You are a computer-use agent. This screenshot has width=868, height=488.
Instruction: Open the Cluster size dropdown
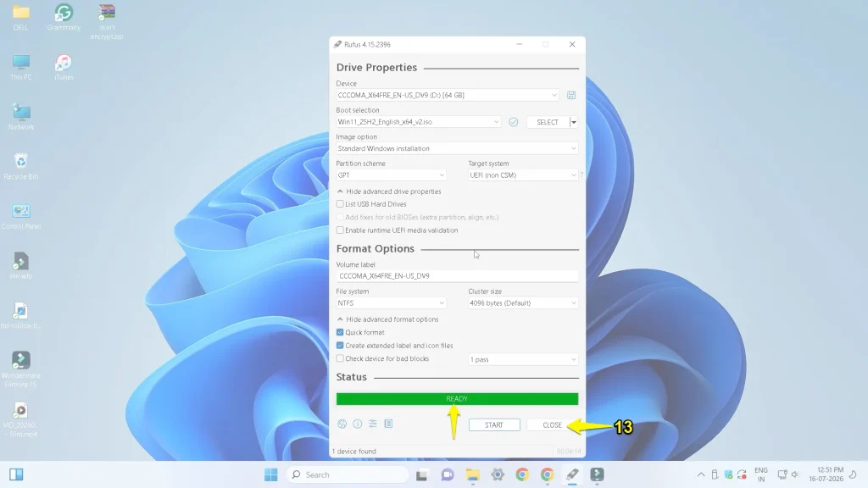click(x=523, y=303)
